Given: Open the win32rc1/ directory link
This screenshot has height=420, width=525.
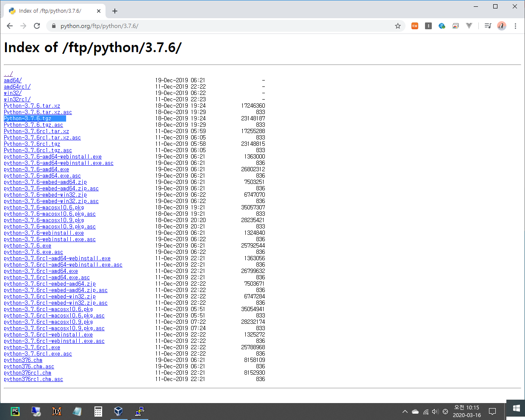Looking at the screenshot, I should [17, 99].
